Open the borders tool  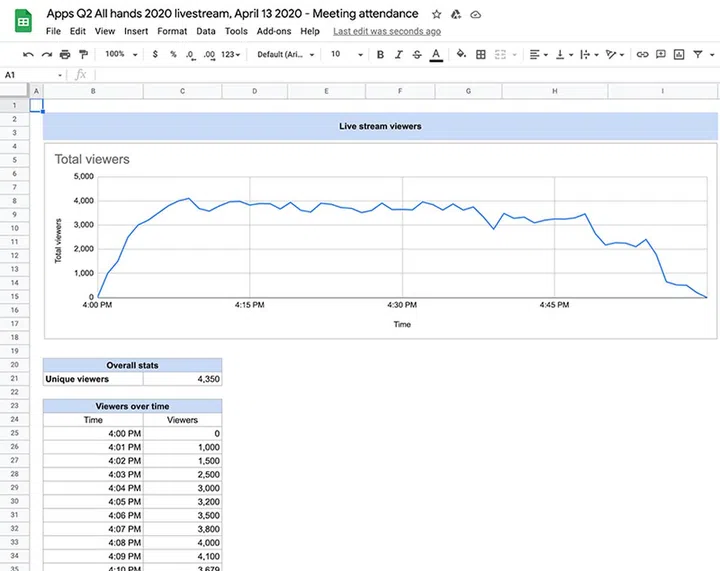click(x=481, y=54)
